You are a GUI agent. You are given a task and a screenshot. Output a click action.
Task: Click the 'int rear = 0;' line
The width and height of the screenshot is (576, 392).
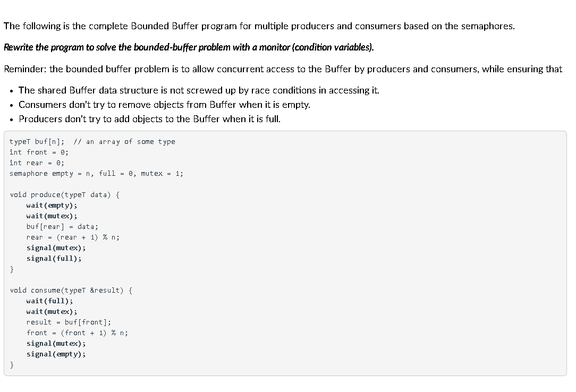tap(37, 163)
